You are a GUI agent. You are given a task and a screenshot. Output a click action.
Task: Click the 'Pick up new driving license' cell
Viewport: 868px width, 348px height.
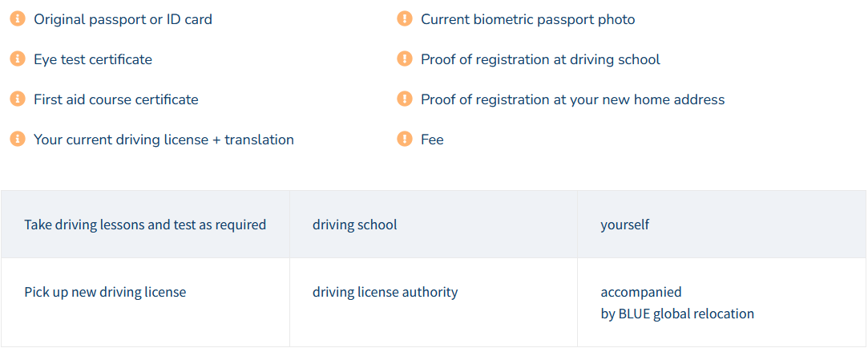(x=145, y=302)
